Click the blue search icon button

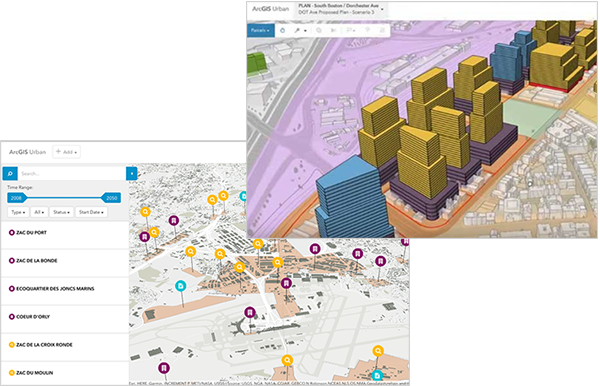pos(10,173)
